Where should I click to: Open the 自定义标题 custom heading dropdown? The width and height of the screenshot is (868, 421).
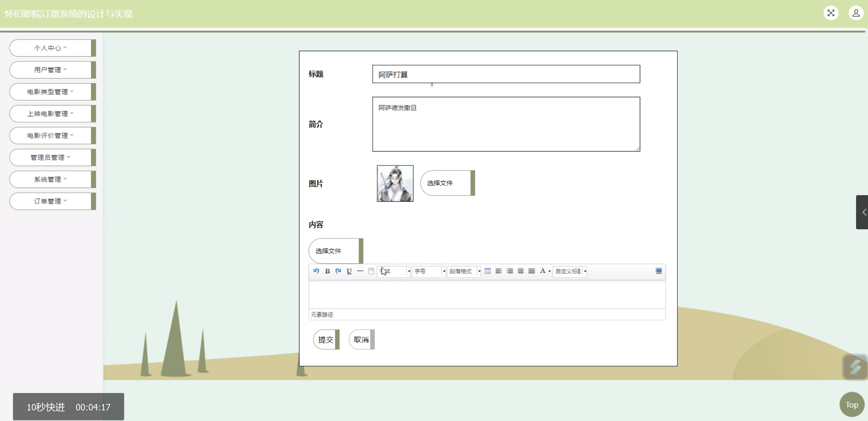click(570, 272)
